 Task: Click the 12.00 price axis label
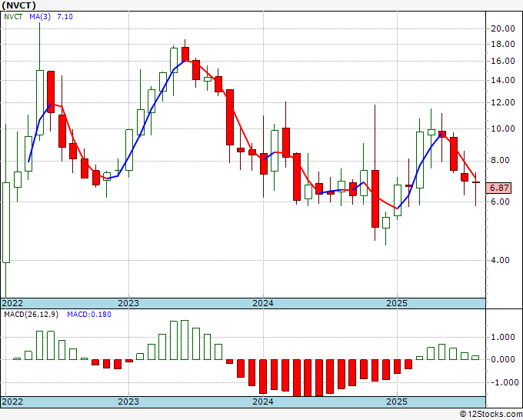tap(503, 102)
